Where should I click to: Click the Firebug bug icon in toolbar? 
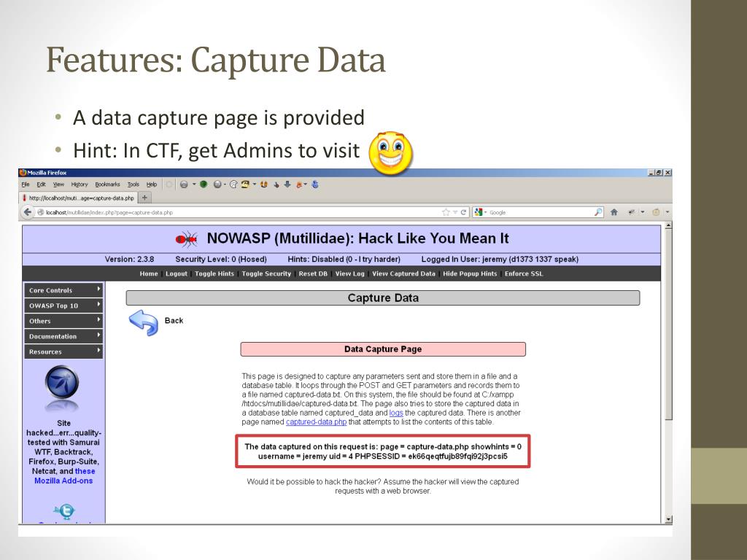[x=298, y=184]
